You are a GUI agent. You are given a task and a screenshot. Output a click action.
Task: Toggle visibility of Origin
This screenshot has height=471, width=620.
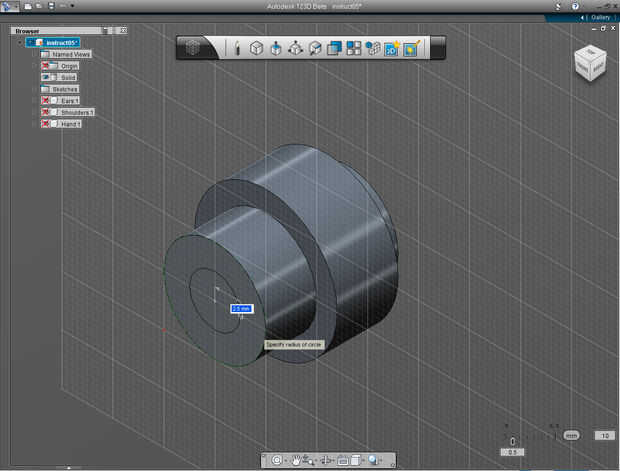(45, 66)
